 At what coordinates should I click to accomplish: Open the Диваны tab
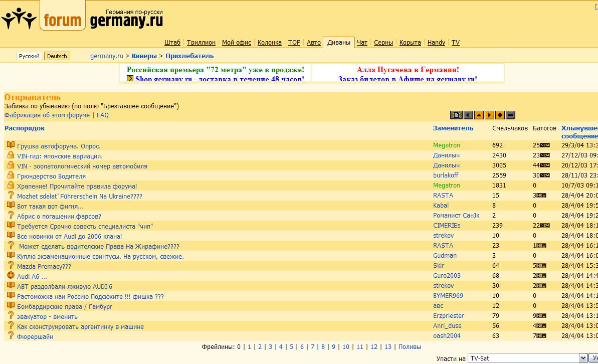tap(338, 43)
